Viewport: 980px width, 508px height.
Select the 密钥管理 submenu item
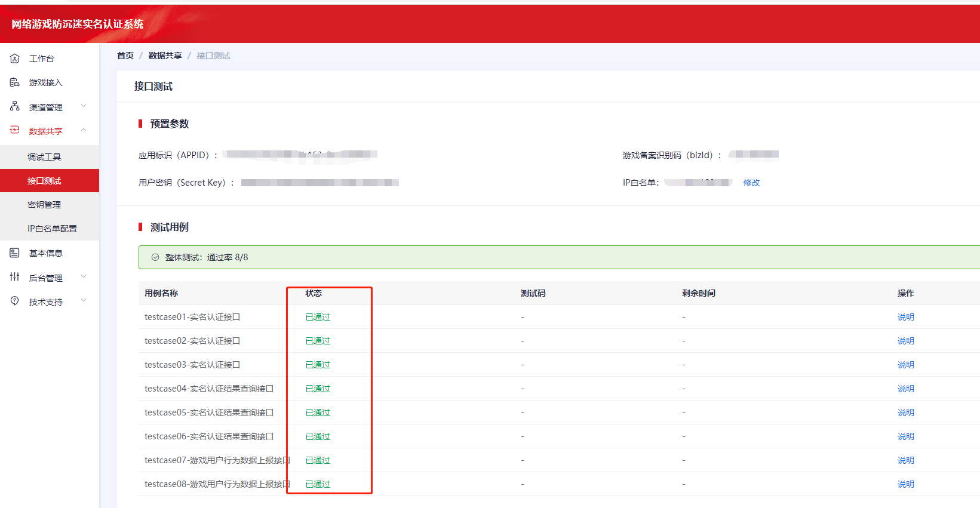coord(50,205)
